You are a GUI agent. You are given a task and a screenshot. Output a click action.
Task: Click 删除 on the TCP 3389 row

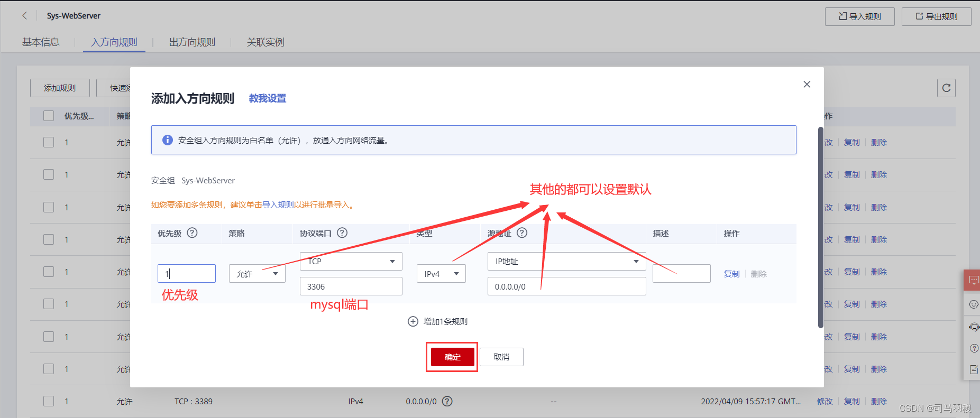coord(878,402)
